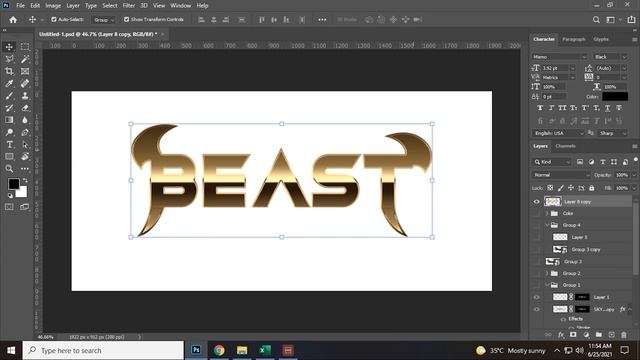640x360 pixels.
Task: Create a new layer icon
Action: [x=611, y=335]
